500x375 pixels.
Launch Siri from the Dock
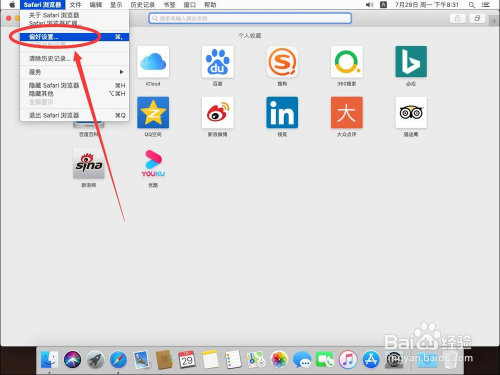pos(72,360)
